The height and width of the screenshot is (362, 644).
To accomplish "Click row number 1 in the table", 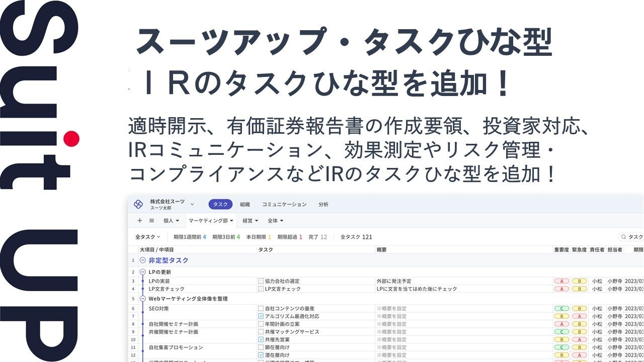I will point(133,260).
